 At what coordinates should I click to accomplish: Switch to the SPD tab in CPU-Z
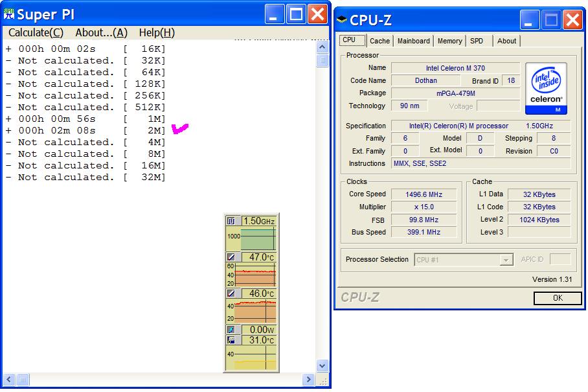pos(477,41)
